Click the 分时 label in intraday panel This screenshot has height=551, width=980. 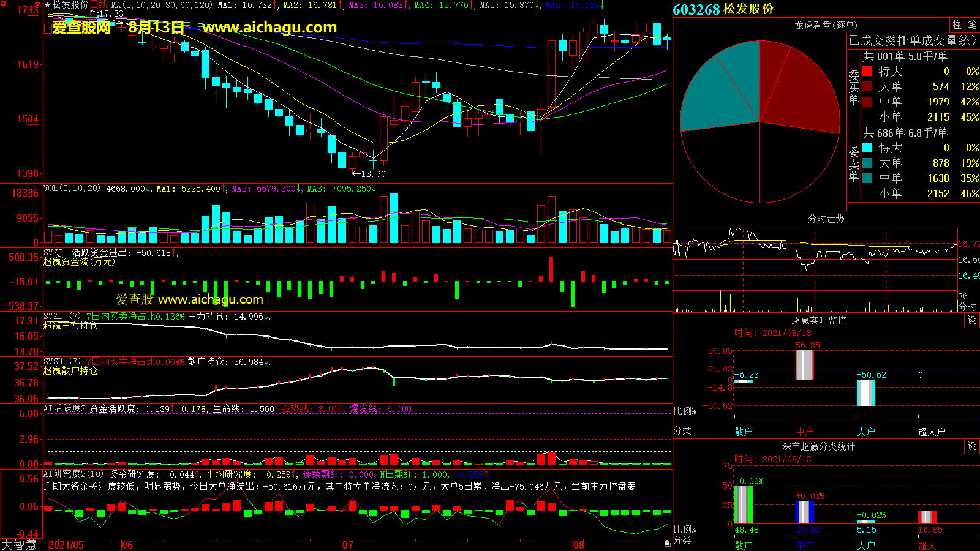(x=967, y=306)
